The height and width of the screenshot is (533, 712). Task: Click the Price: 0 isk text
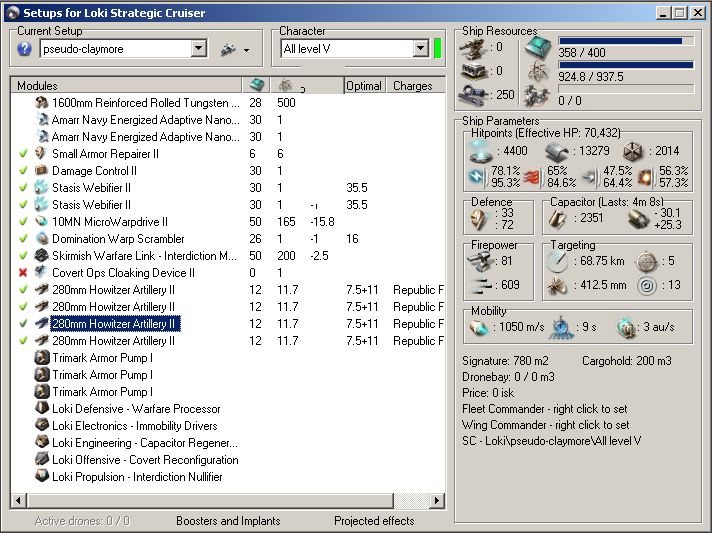(488, 393)
